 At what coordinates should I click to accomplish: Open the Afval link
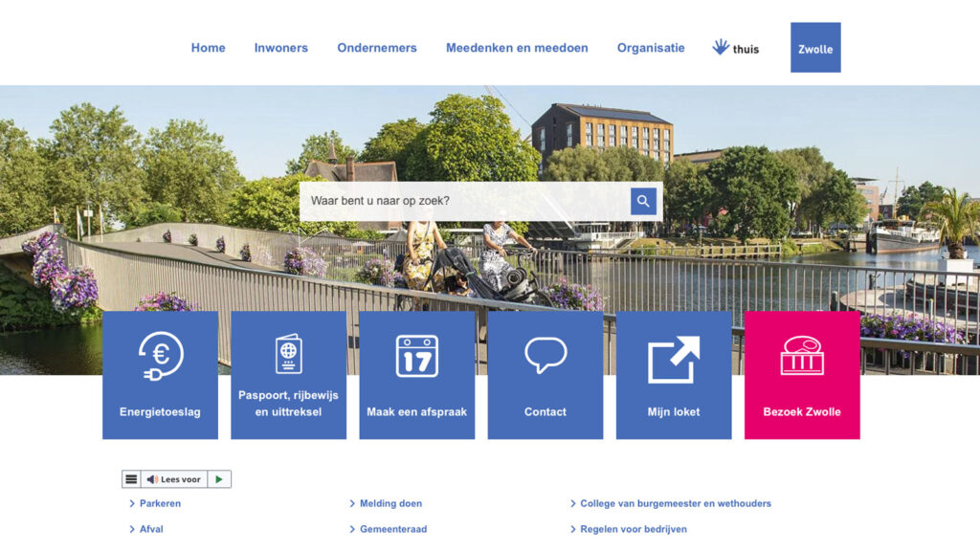tap(151, 529)
